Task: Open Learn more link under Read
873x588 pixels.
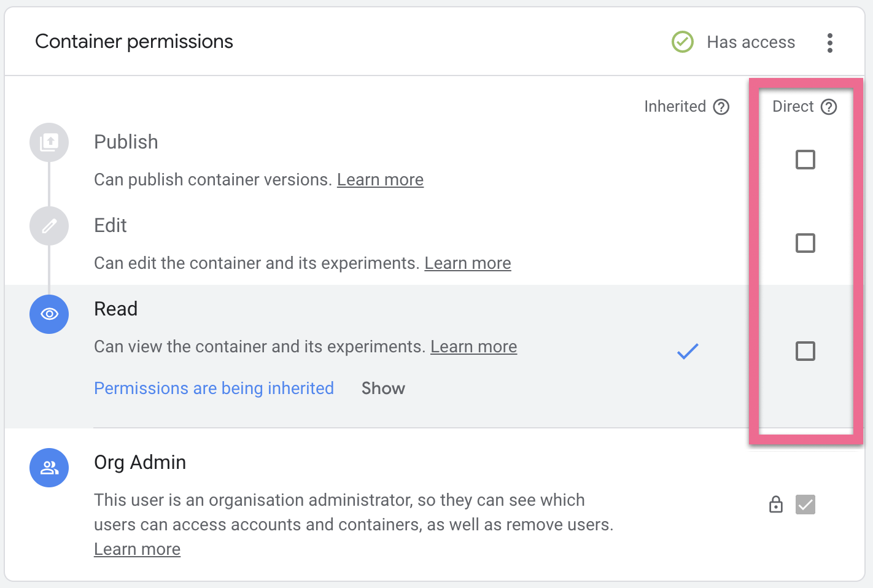Action: (473, 347)
